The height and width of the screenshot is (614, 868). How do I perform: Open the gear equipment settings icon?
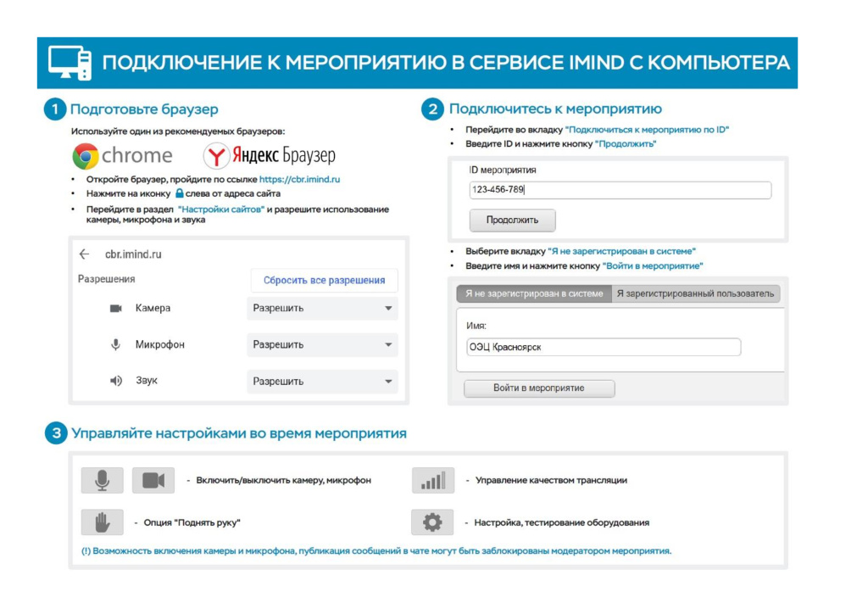[432, 522]
